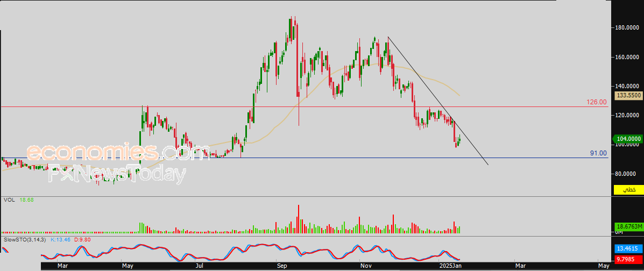
Task: Select the 133.5500 moving average tag
Action: [628, 95]
